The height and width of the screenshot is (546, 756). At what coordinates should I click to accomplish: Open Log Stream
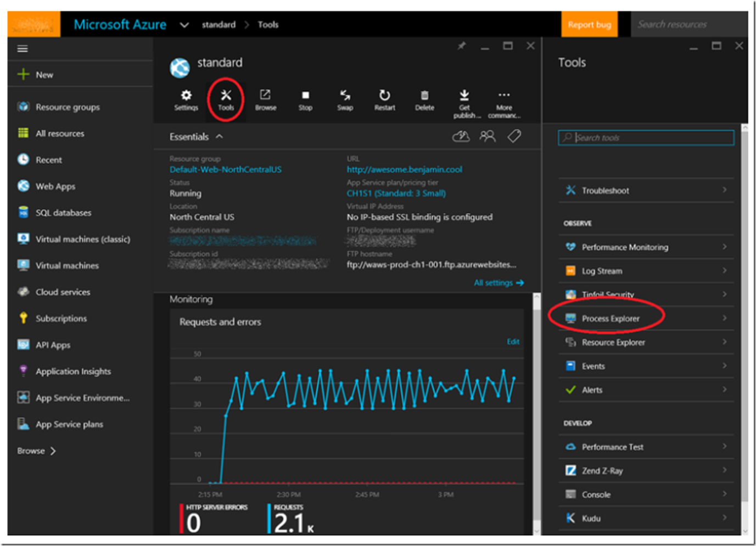pyautogui.click(x=646, y=271)
